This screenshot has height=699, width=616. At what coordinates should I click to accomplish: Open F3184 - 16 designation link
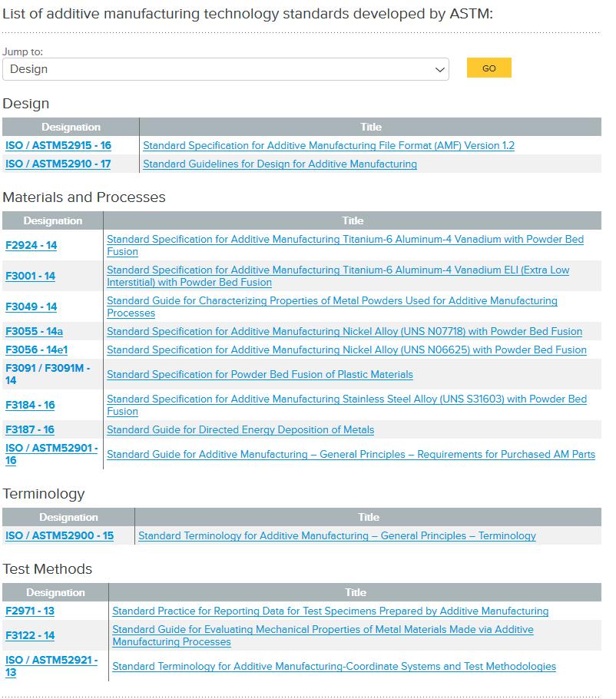(x=30, y=405)
